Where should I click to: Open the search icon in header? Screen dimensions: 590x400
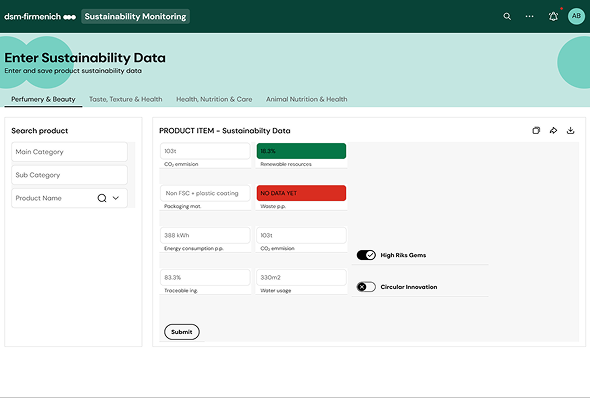point(507,16)
